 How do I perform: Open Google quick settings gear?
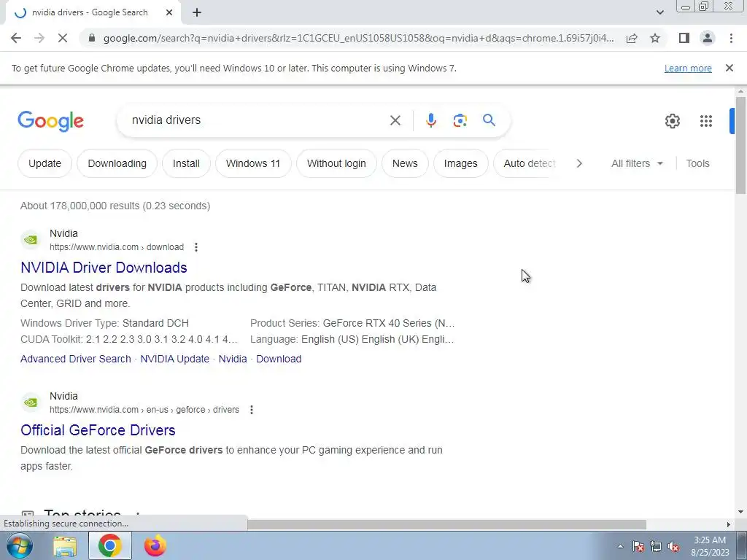click(x=672, y=121)
